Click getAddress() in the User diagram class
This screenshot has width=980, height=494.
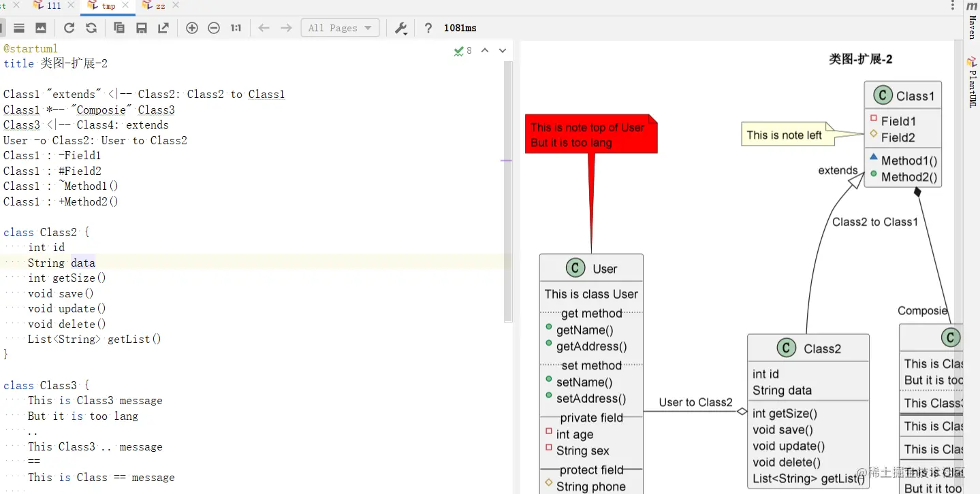591,346
